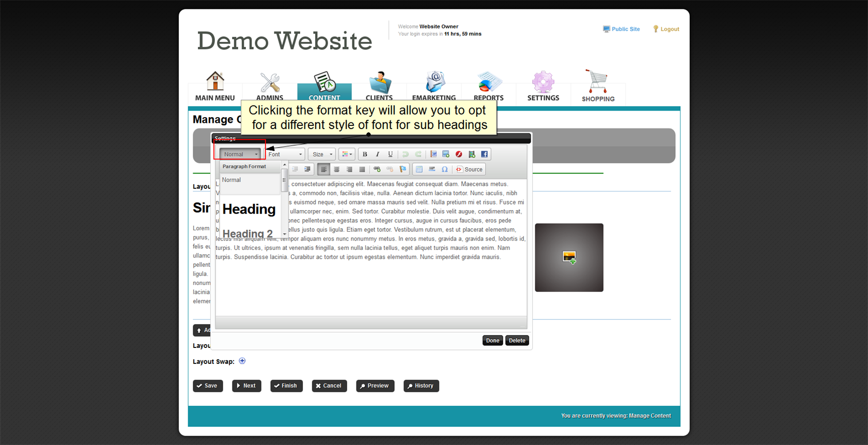Click the Done button
The height and width of the screenshot is (445, 868).
coord(492,341)
